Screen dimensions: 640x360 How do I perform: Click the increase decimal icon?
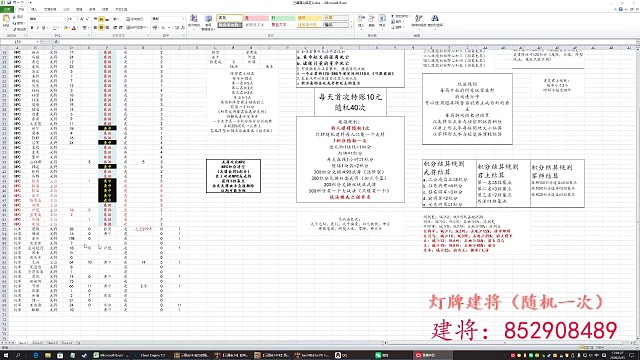pyautogui.click(x=177, y=27)
